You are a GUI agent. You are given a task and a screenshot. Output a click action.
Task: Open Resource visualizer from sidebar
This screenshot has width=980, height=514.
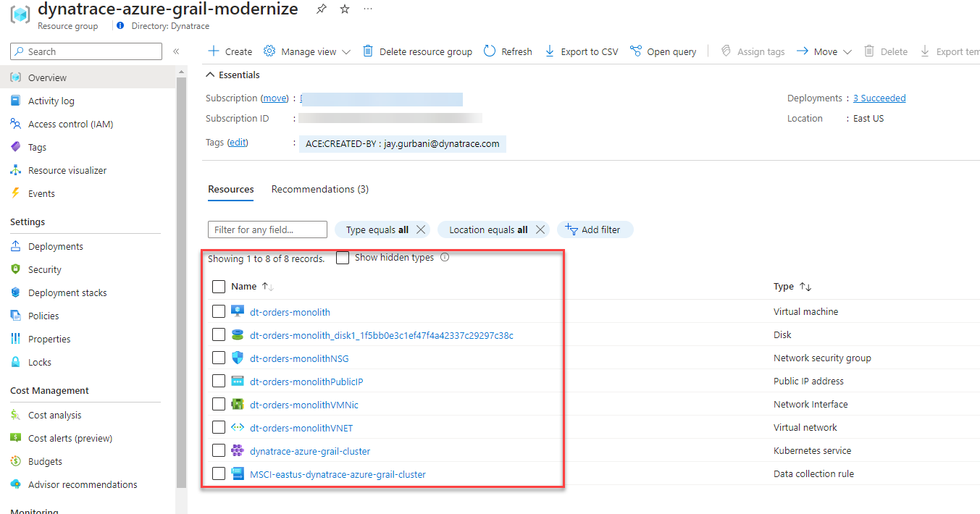[x=67, y=170]
